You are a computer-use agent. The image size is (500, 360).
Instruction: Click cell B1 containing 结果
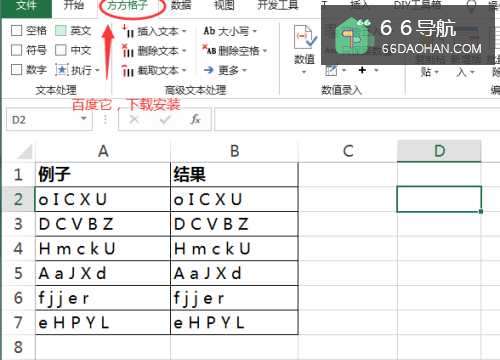234,175
